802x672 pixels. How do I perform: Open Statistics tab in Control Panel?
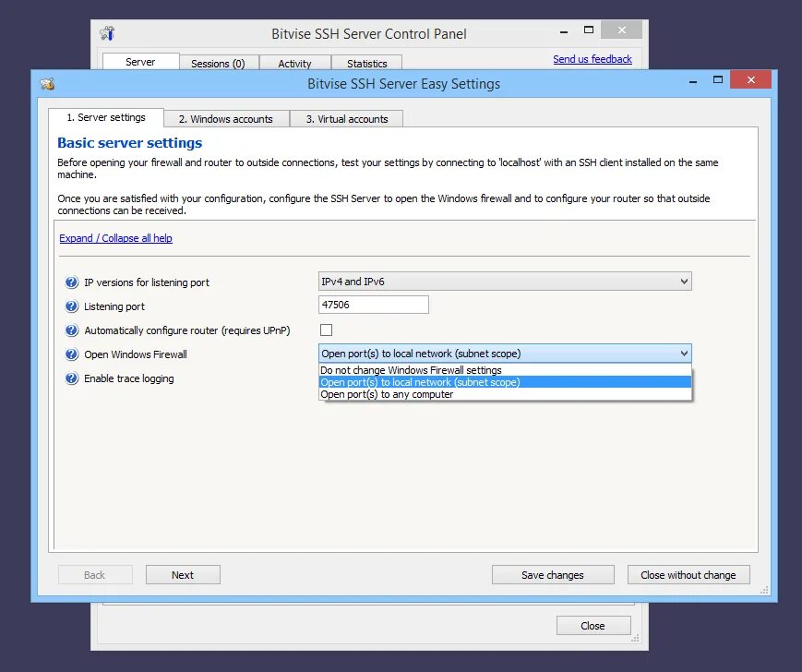pyautogui.click(x=366, y=63)
